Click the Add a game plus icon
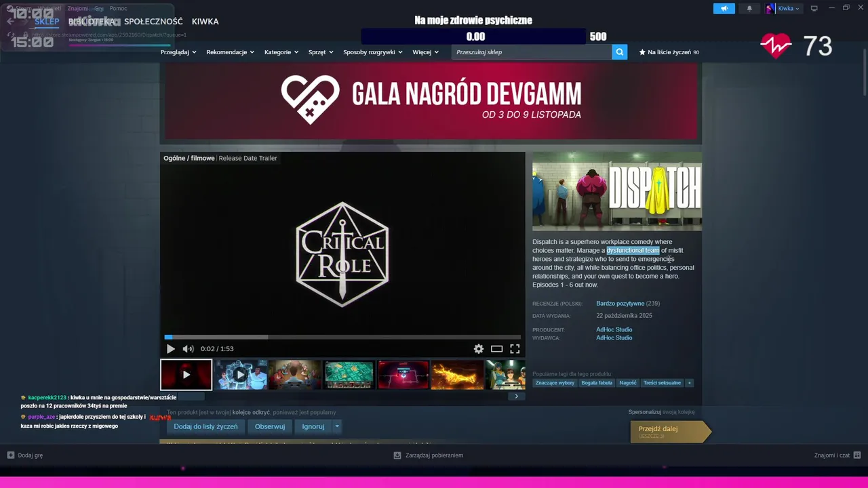 tap(11, 455)
